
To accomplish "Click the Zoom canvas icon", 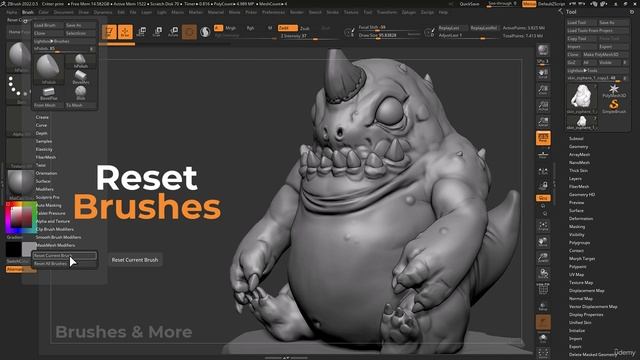I will [543, 90].
